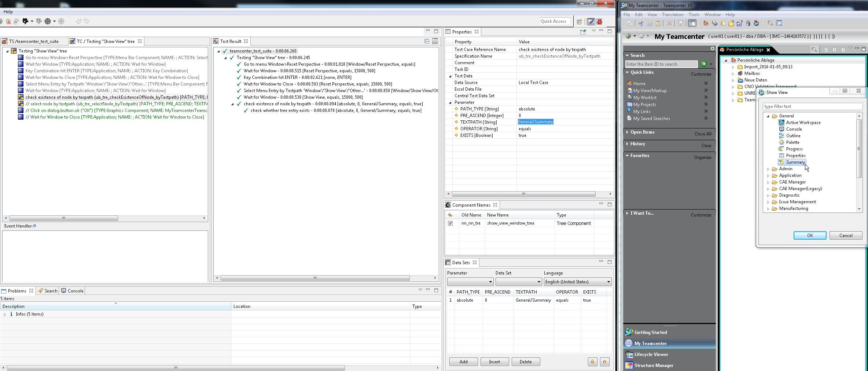Click the 'type filter text' field in Show View
The image size is (868, 371).
coord(812,106)
